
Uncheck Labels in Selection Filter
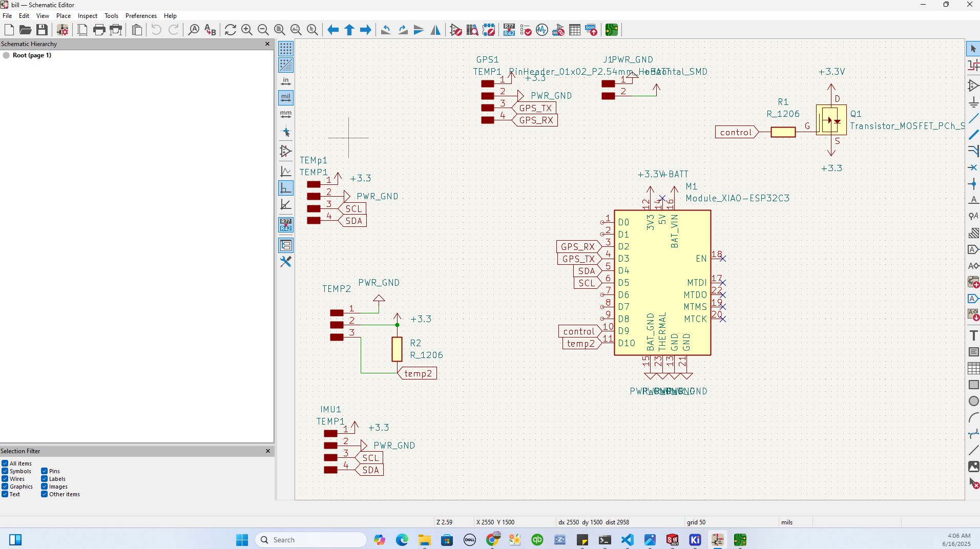45,479
